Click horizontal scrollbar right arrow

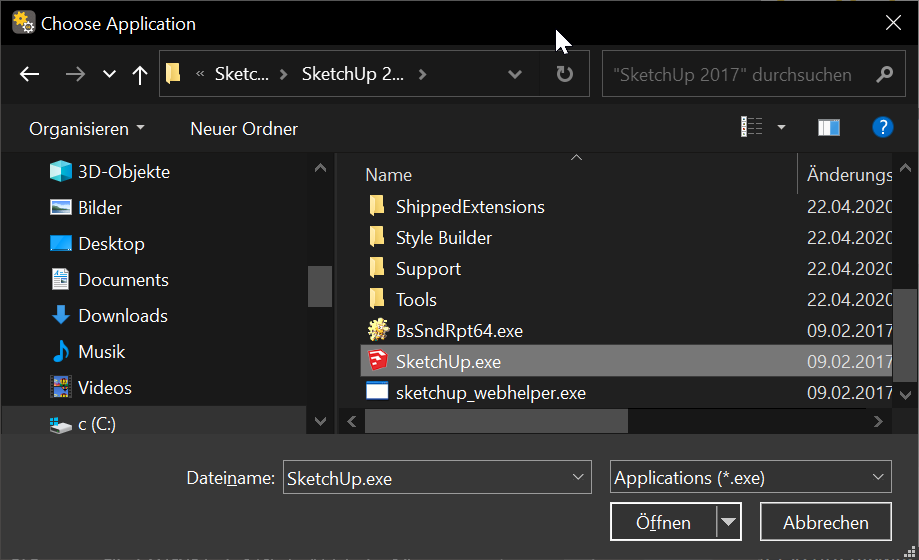878,421
